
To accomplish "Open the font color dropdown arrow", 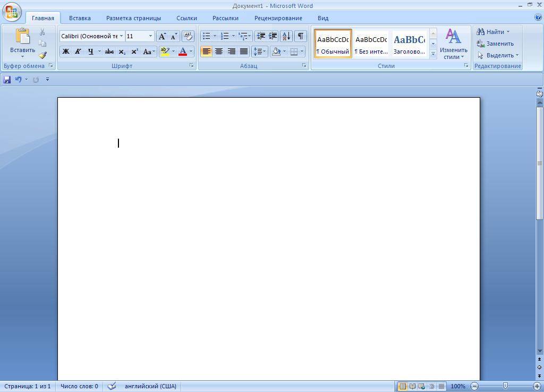I will pos(191,52).
